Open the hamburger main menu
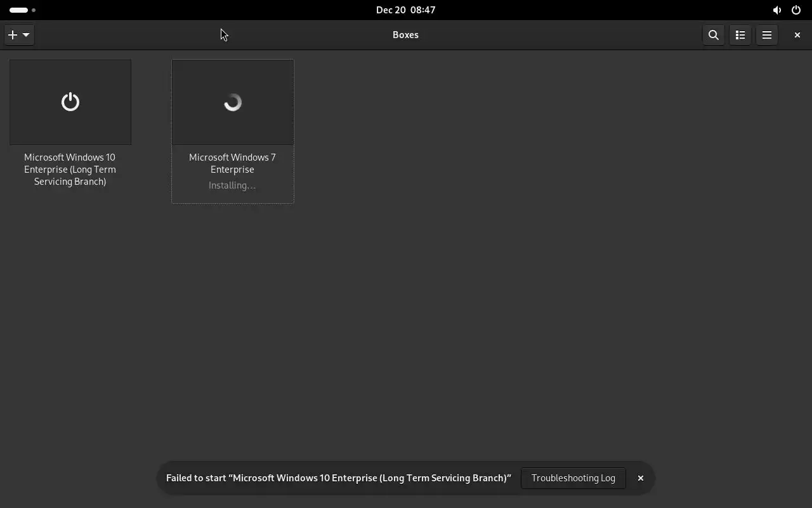This screenshot has width=812, height=508. click(767, 35)
